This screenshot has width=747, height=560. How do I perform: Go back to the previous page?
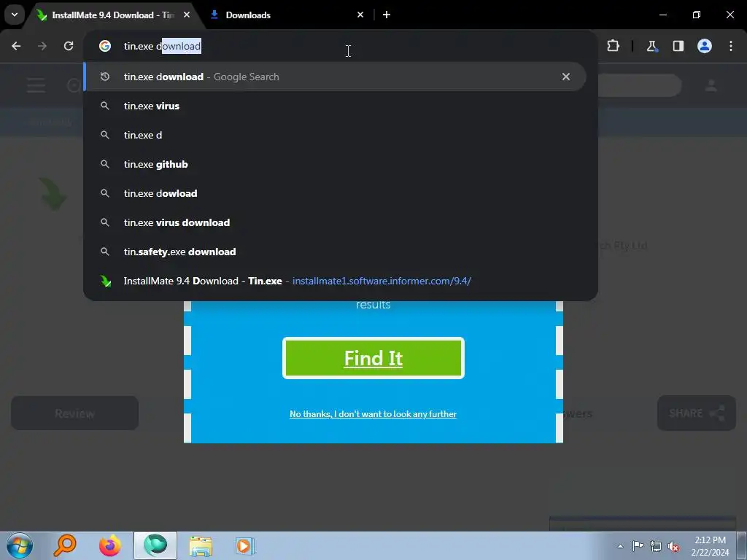tap(16, 46)
